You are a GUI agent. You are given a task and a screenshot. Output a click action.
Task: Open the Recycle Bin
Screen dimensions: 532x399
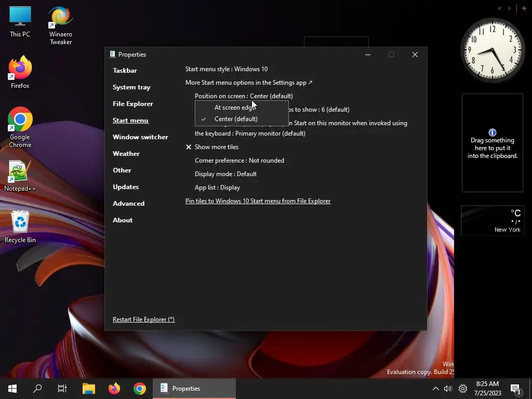[x=20, y=227]
